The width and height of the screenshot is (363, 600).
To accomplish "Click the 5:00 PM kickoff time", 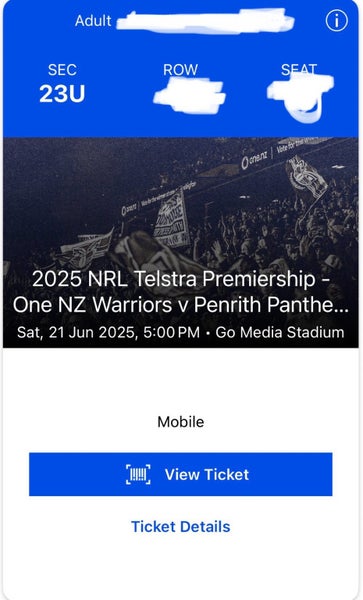I will pyautogui.click(x=172, y=332).
